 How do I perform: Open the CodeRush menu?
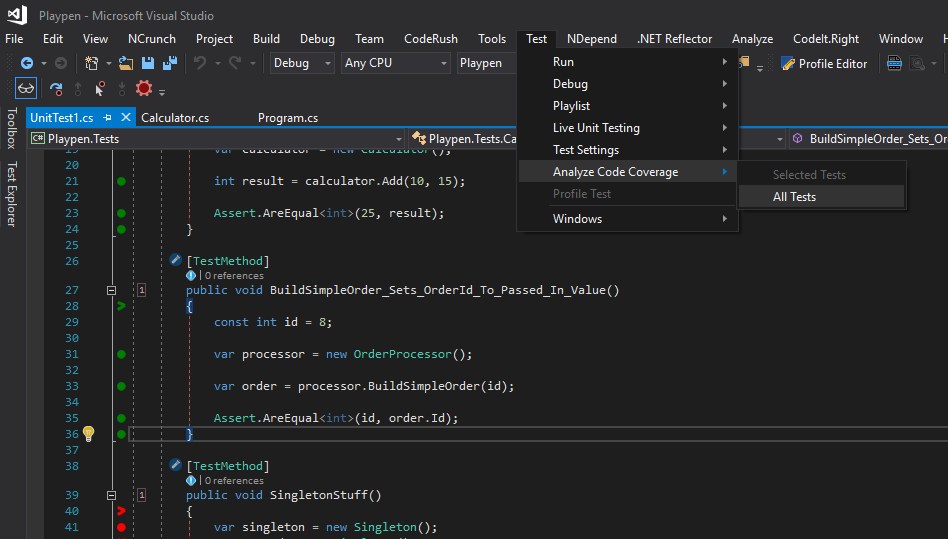[x=430, y=39]
